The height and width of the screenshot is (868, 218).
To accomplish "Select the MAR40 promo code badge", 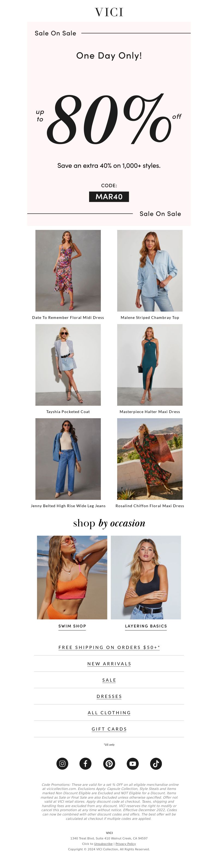I will click(109, 197).
